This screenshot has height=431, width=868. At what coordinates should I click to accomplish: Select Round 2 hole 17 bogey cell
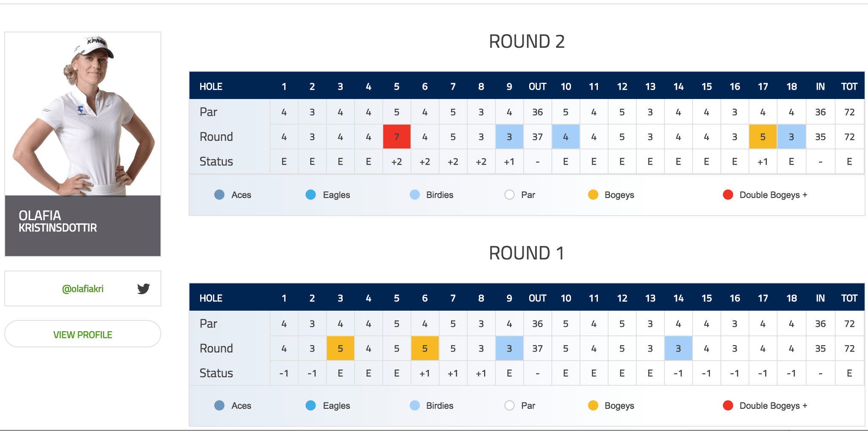[x=763, y=137]
